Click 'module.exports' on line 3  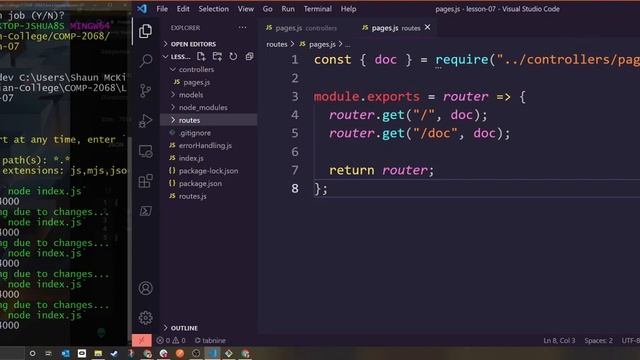click(x=367, y=97)
